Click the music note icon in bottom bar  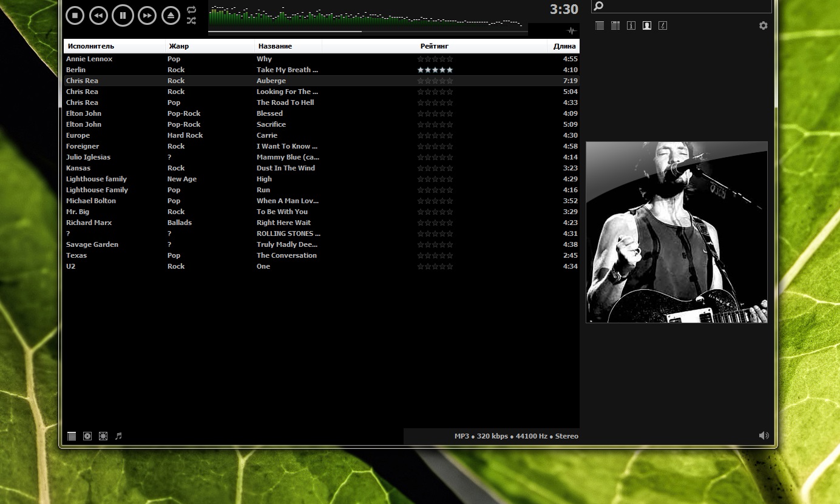[119, 435]
